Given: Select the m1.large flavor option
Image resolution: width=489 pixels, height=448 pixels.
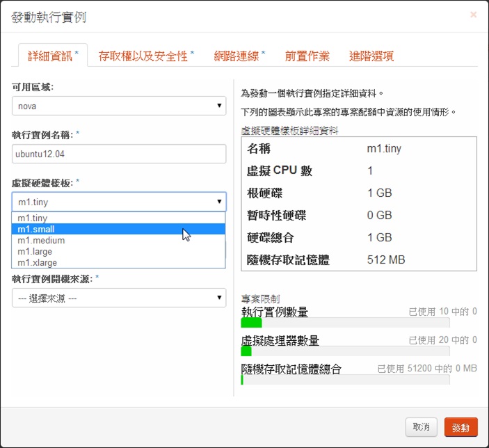Looking at the screenshot, I should click(x=35, y=251).
